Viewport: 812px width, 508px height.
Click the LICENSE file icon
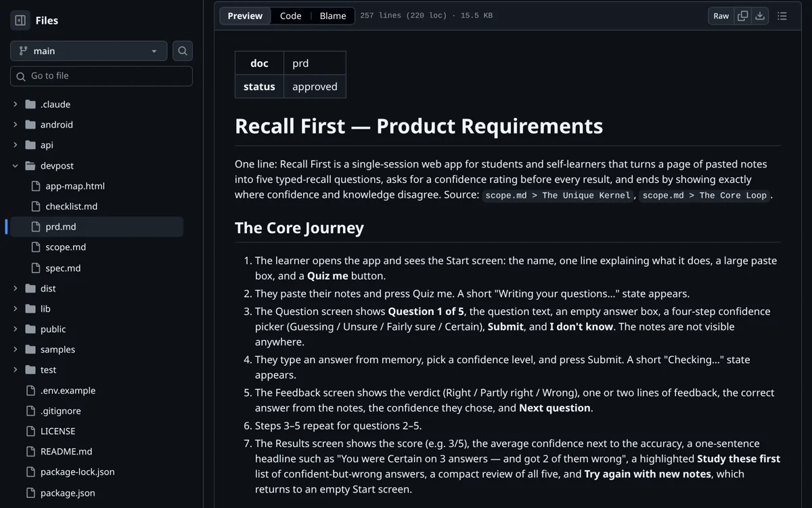tap(30, 431)
